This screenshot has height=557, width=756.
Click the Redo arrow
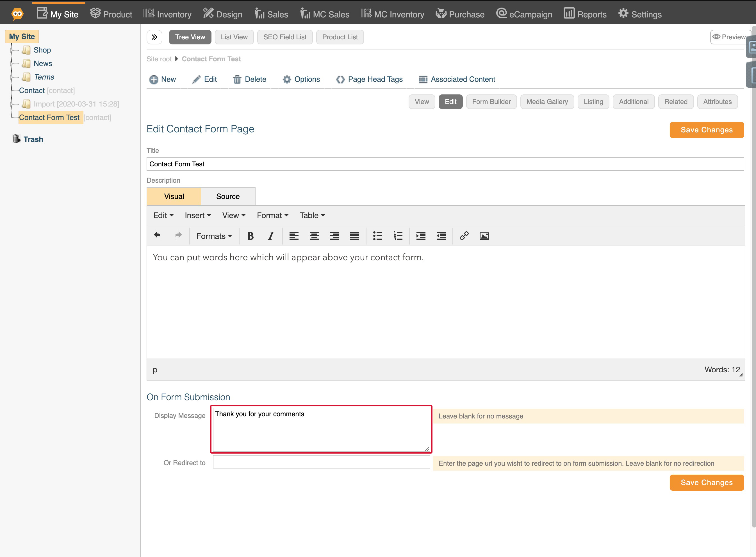[x=178, y=235]
